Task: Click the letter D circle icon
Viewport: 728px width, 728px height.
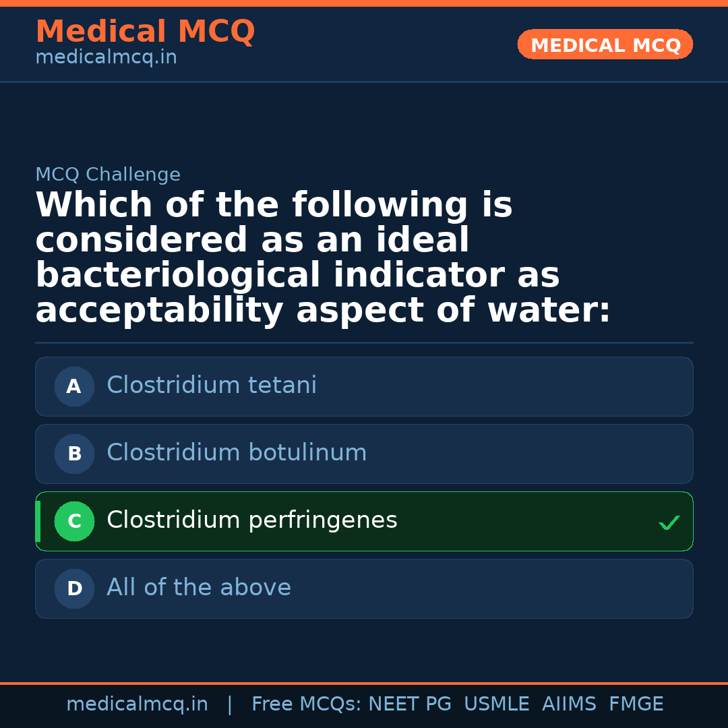Action: [74, 588]
